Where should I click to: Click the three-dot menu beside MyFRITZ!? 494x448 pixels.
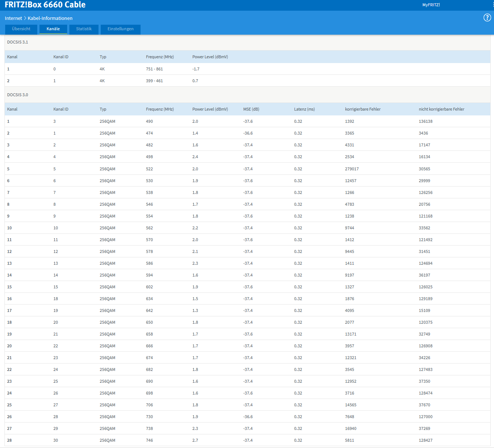(x=493, y=5)
